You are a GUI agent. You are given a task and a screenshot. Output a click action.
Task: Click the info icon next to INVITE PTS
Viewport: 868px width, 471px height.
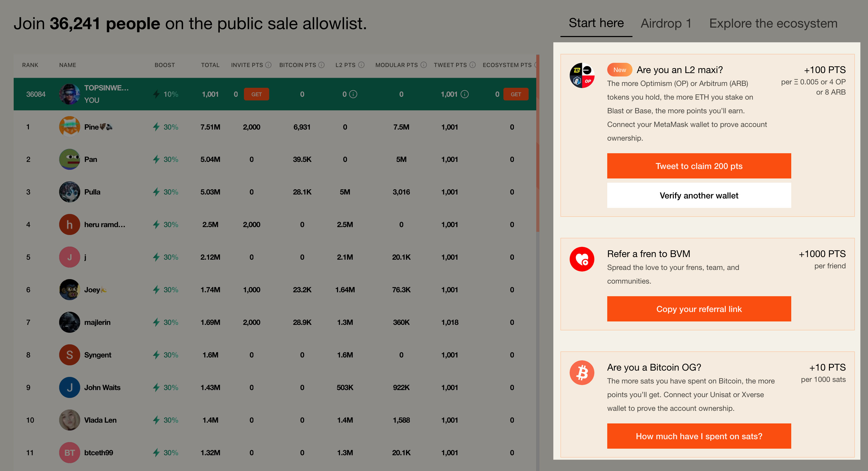(268, 65)
